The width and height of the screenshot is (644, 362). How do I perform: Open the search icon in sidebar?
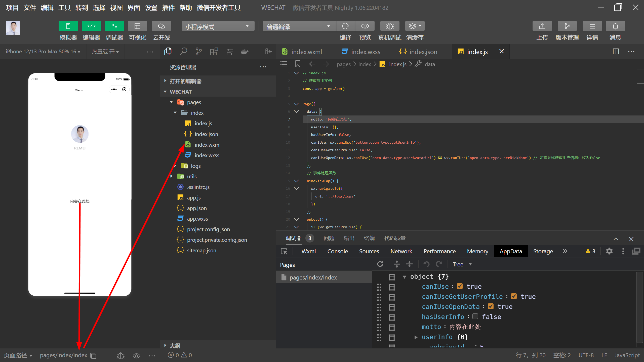coord(183,52)
